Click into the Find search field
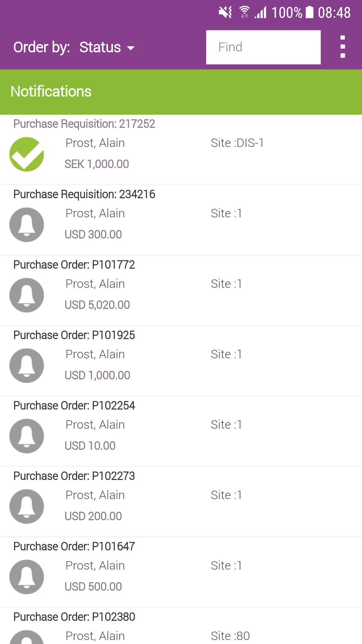This screenshot has width=362, height=644. pyautogui.click(x=263, y=47)
